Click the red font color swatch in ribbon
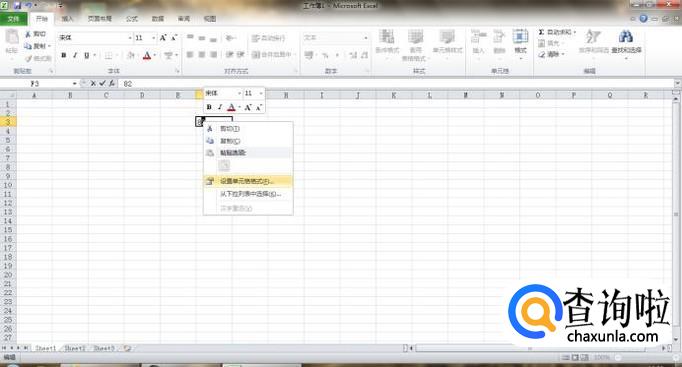The height and width of the screenshot is (367, 682). 147,56
